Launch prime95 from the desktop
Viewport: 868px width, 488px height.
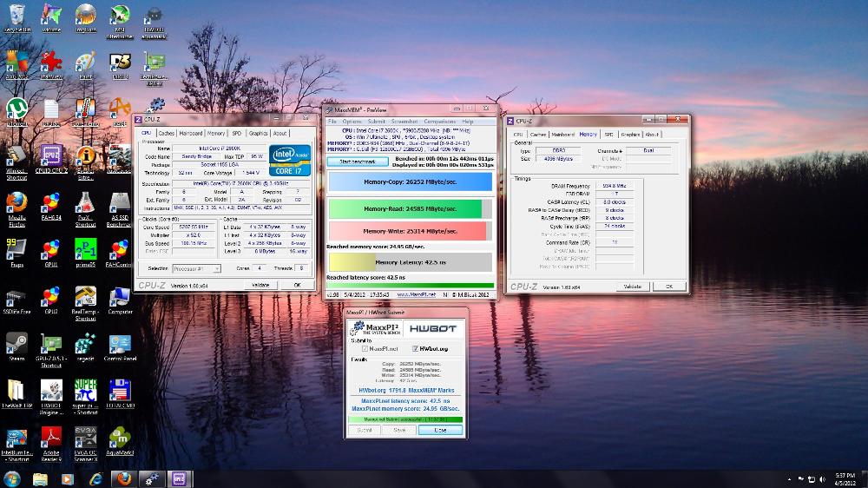(x=86, y=253)
